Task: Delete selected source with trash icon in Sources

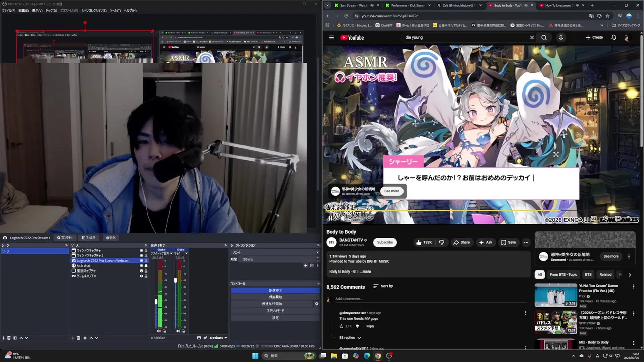Action: [78, 338]
